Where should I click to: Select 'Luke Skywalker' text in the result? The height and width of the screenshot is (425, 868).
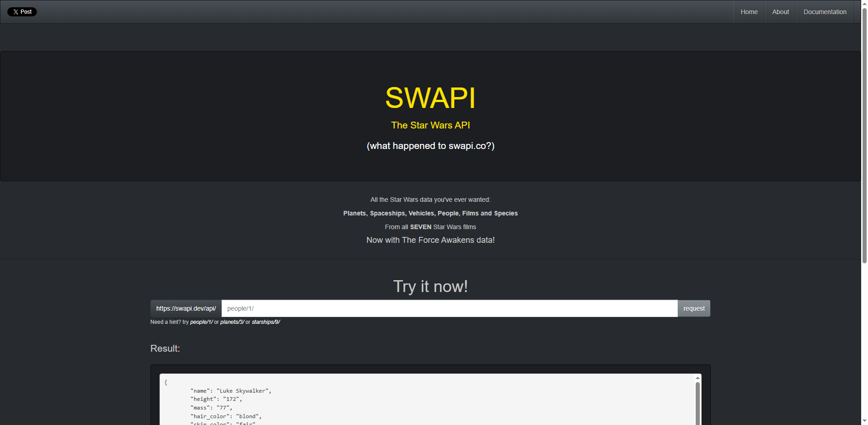tap(243, 390)
